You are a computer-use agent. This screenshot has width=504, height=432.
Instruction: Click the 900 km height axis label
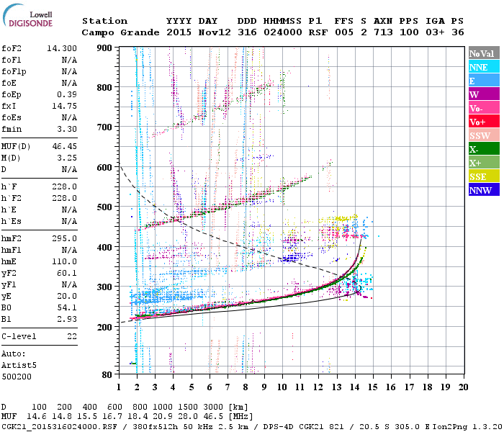click(104, 48)
